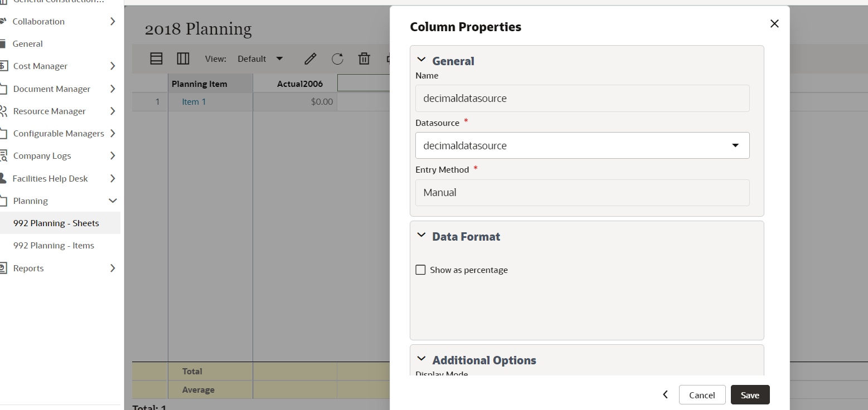Image resolution: width=868 pixels, height=410 pixels.
Task: Expand the Document Manager chevron
Action: 113,89
